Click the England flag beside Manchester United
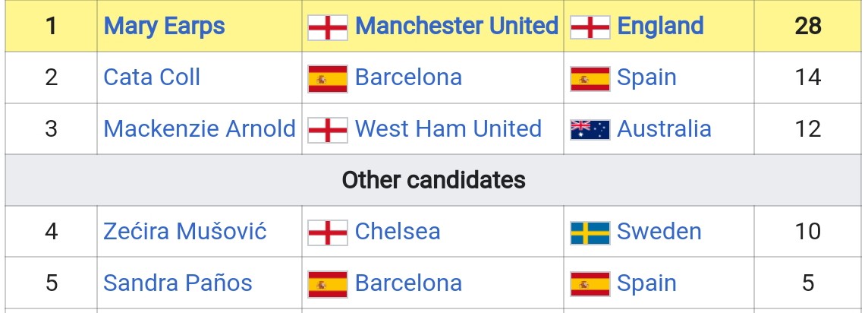Image resolution: width=868 pixels, height=313 pixels. tap(328, 27)
